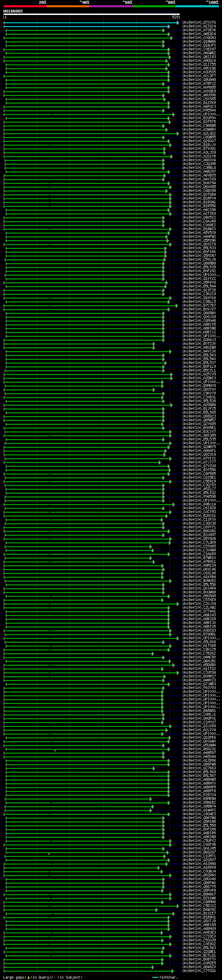Select hit label UniRef100_B5L533
The image size is (222, 980).
point(199,248)
